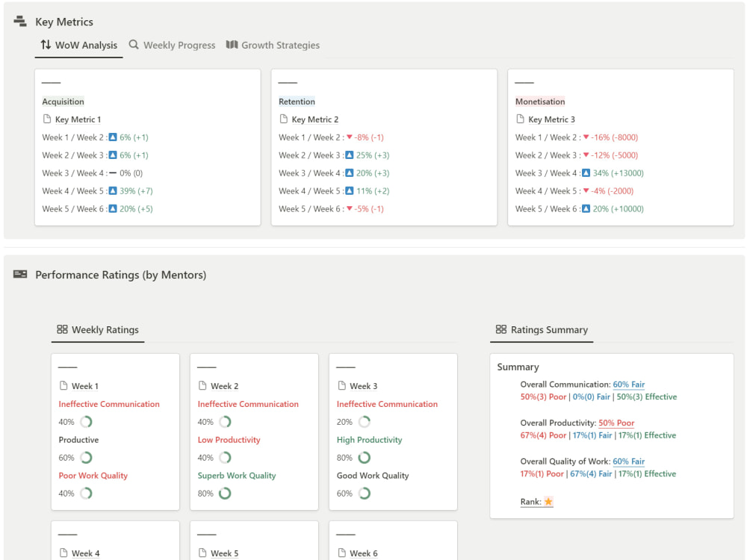The width and height of the screenshot is (747, 560).
Task: Click the Performance Ratings section icon
Action: click(19, 275)
